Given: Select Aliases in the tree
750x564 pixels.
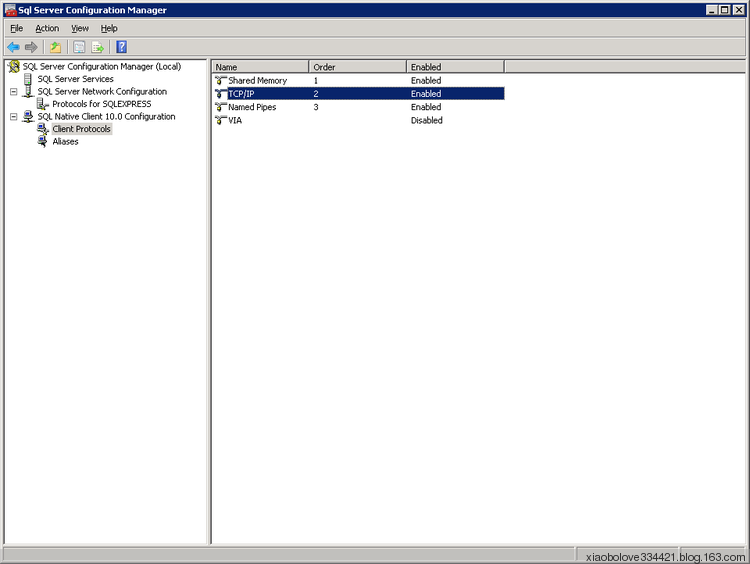Looking at the screenshot, I should (x=66, y=141).
